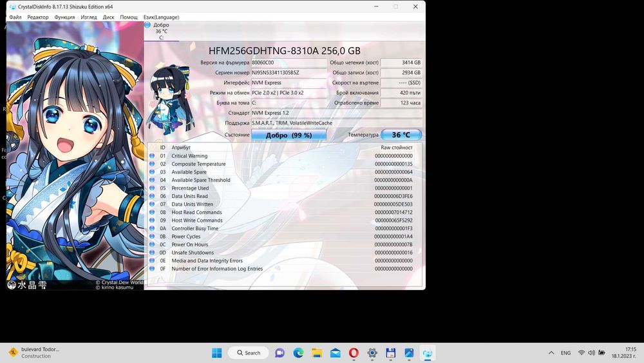
Task: Click the floppy disk app icon in the taskbar
Action: 391,353
